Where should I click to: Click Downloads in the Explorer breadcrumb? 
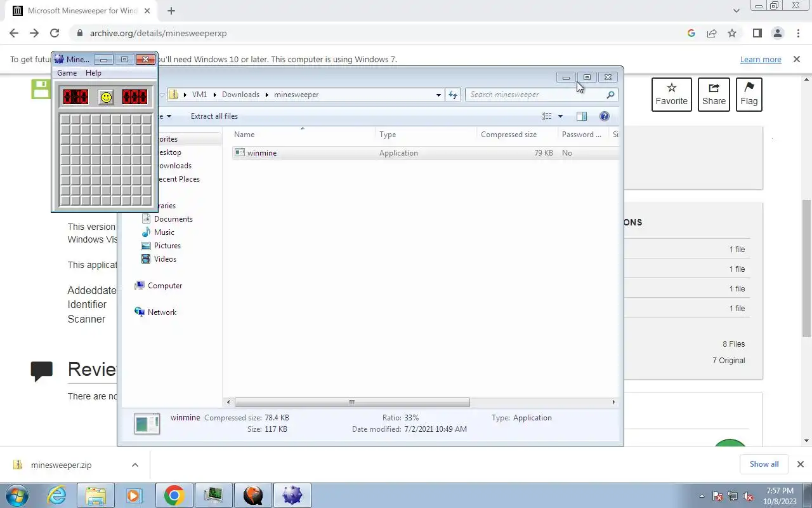240,95
